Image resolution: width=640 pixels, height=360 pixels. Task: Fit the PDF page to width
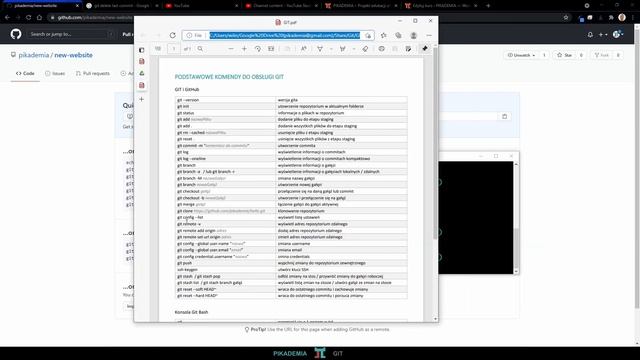pyautogui.click(x=271, y=49)
